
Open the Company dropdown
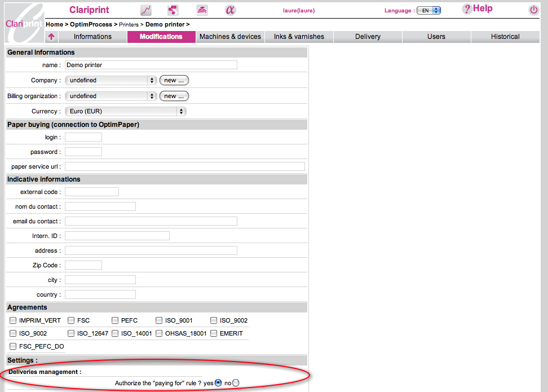tap(111, 81)
